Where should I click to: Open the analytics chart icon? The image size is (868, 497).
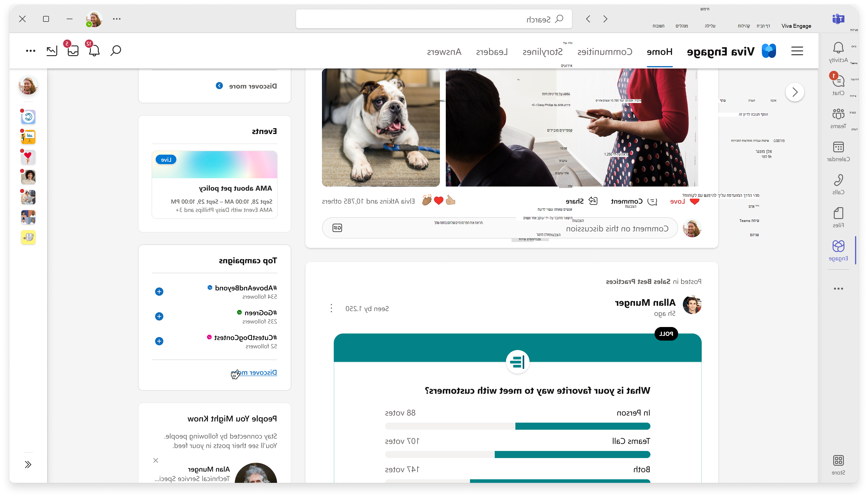[52, 51]
